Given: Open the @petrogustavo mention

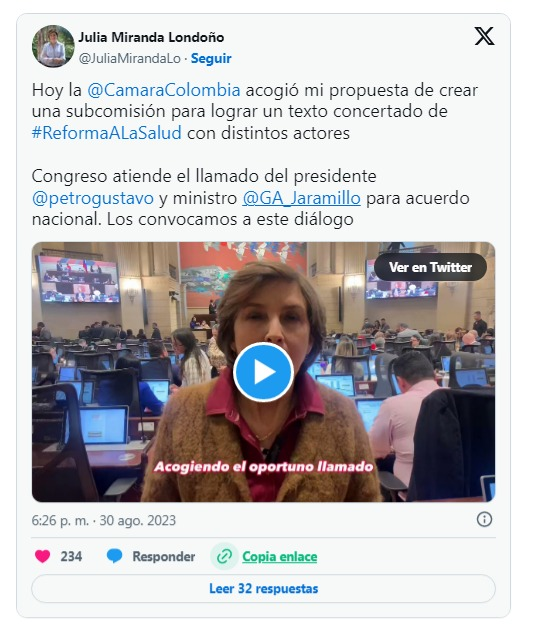Looking at the screenshot, I should coord(93,198).
